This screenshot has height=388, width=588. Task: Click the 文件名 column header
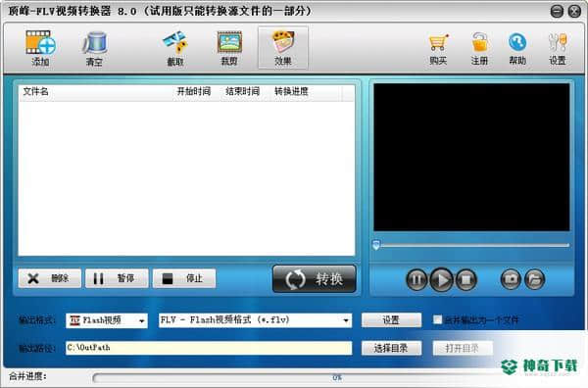point(36,91)
